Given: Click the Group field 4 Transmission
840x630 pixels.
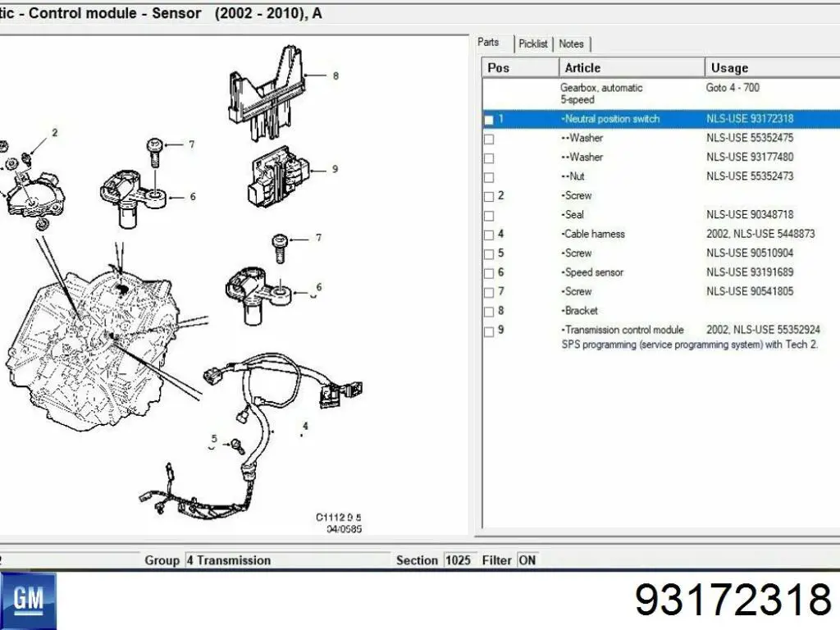Looking at the screenshot, I should pyautogui.click(x=288, y=560).
